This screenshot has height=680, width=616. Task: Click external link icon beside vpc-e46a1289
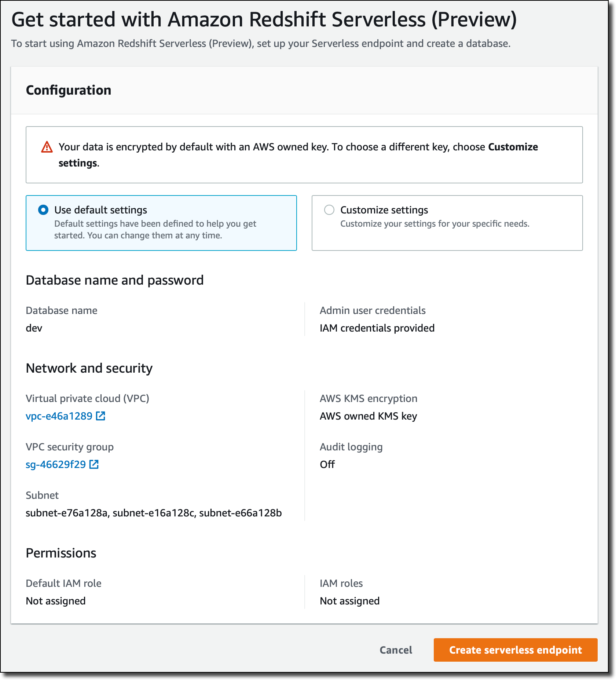pos(100,416)
